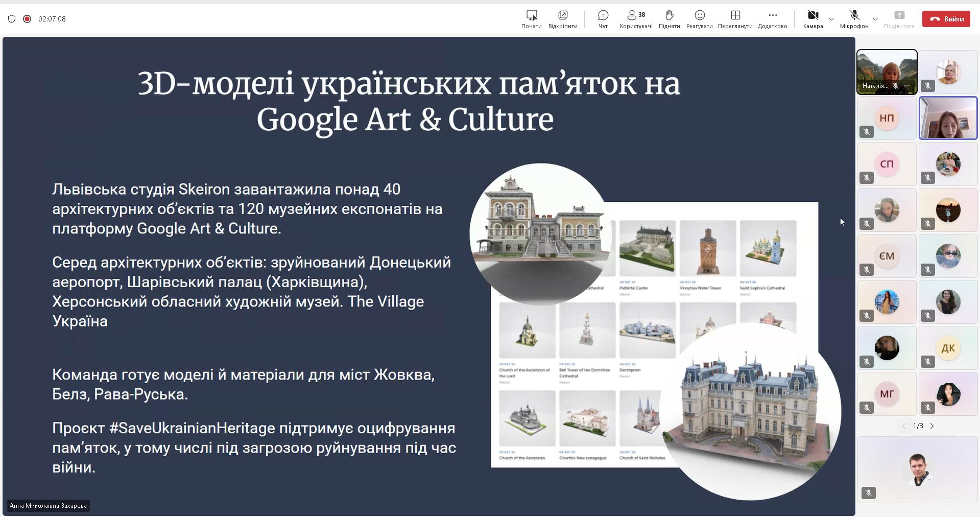980x517 pixels.
Task: Open the Почати (pop out) option
Action: 531,19
